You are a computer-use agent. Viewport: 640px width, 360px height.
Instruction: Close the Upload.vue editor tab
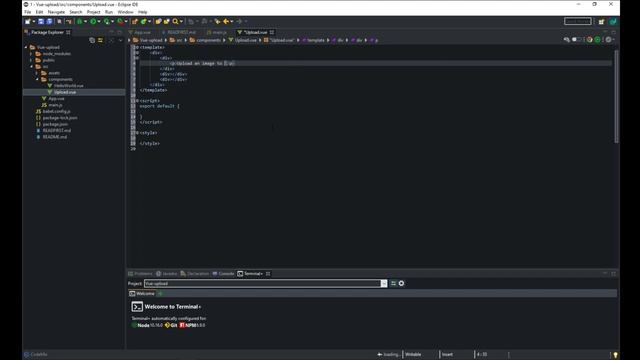pyautogui.click(x=272, y=32)
